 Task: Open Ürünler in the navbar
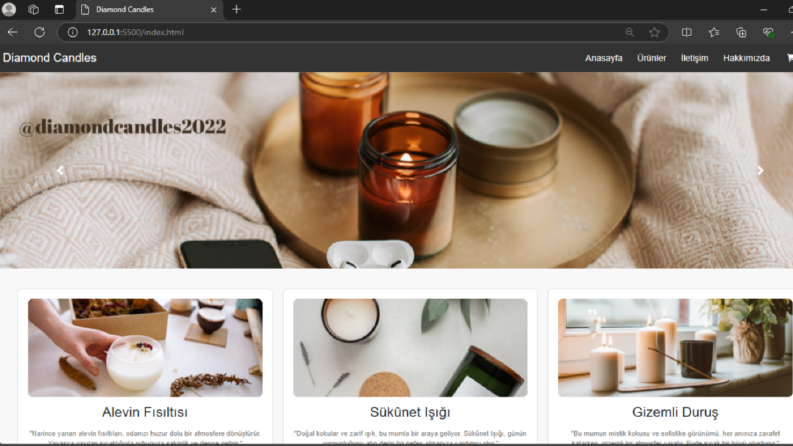tap(651, 58)
